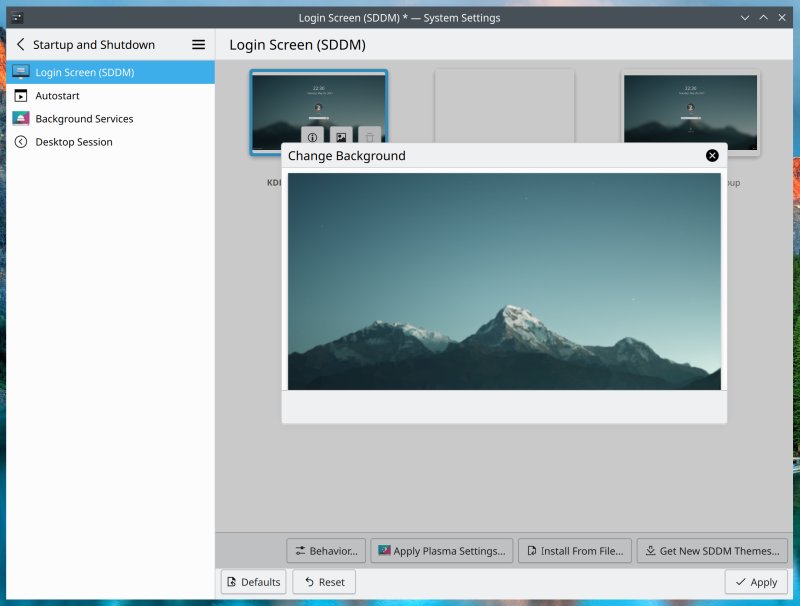Click Get New SDDM Themes... button

711,551
